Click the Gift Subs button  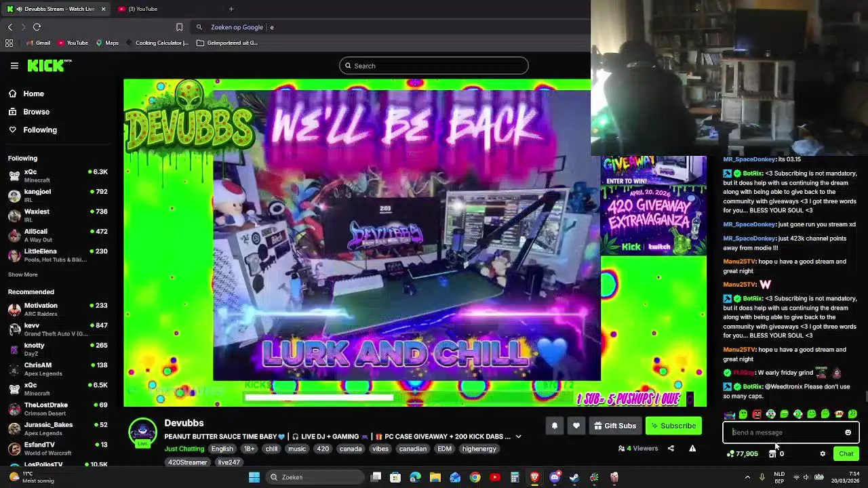pos(615,426)
